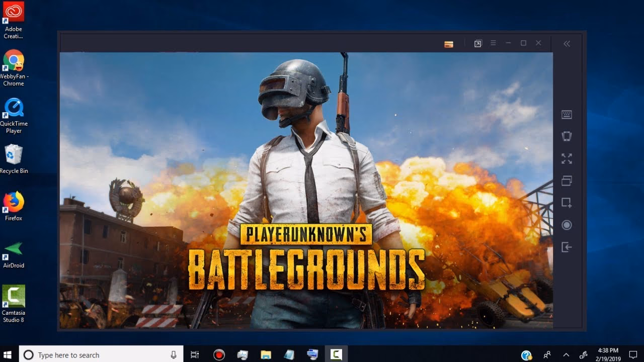Image resolution: width=644 pixels, height=362 pixels.
Task: Open the payment card icon on title bar
Action: 448,44
